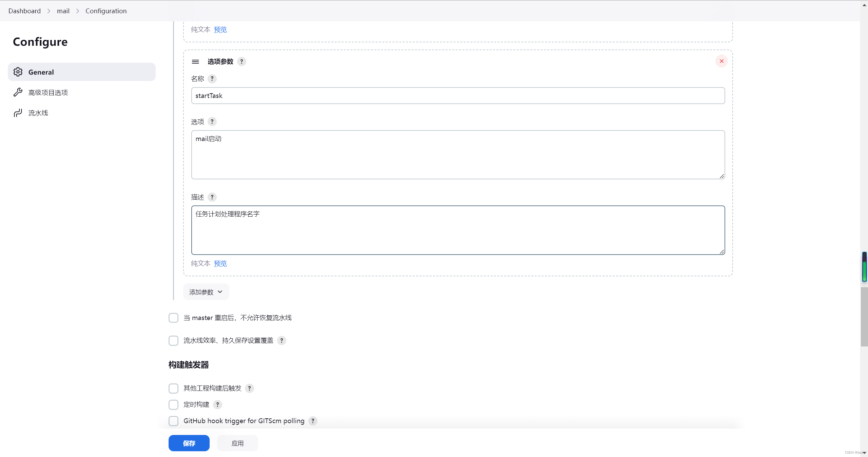Open help for GitHub hook trigger option
The image size is (868, 457).
point(313,421)
